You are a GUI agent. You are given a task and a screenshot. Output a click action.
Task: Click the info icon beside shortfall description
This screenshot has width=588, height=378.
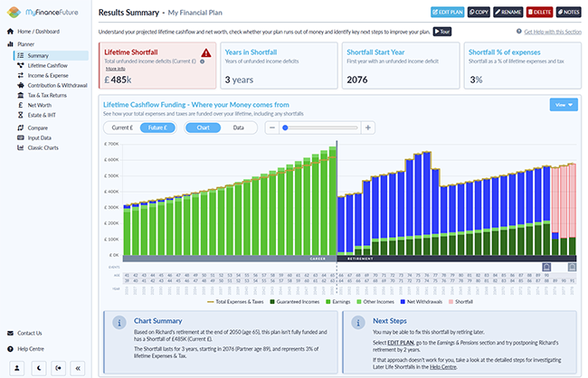[203, 61]
